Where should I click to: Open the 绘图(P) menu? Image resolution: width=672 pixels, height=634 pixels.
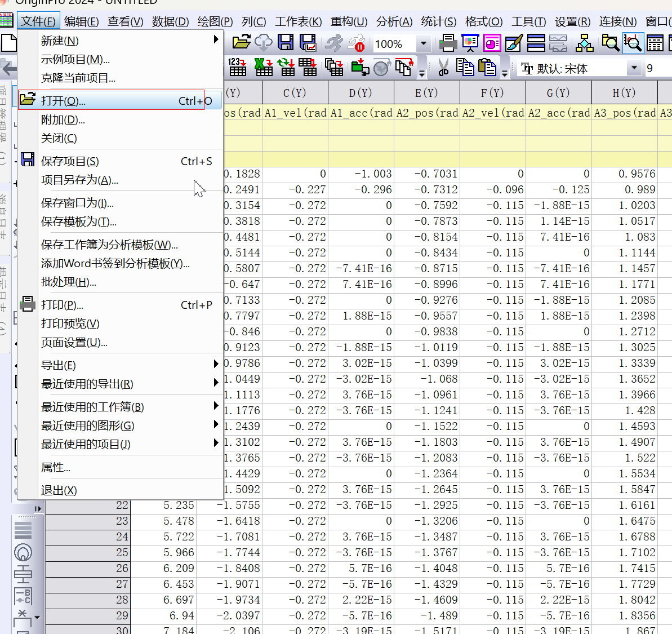coord(215,21)
